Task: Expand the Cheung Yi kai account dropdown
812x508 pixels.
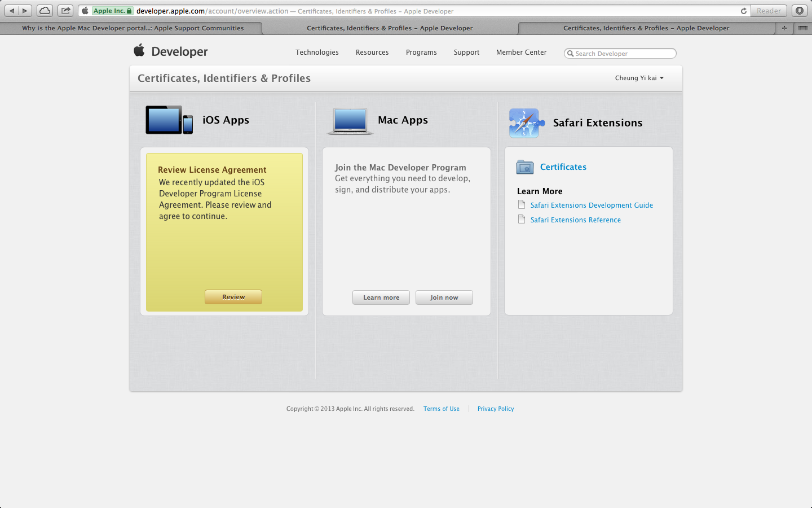Action: point(639,78)
